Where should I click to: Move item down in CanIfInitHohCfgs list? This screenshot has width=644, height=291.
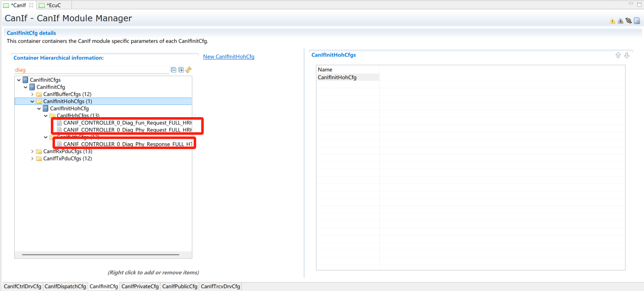pyautogui.click(x=627, y=55)
